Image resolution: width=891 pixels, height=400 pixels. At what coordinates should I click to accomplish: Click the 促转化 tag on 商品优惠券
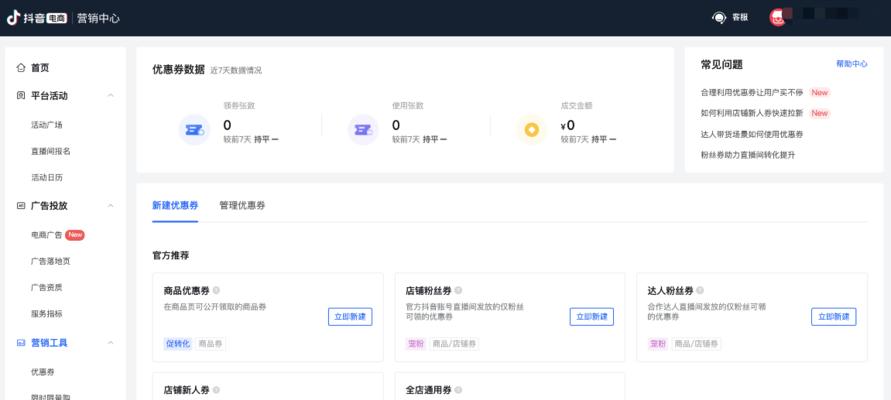(x=178, y=344)
